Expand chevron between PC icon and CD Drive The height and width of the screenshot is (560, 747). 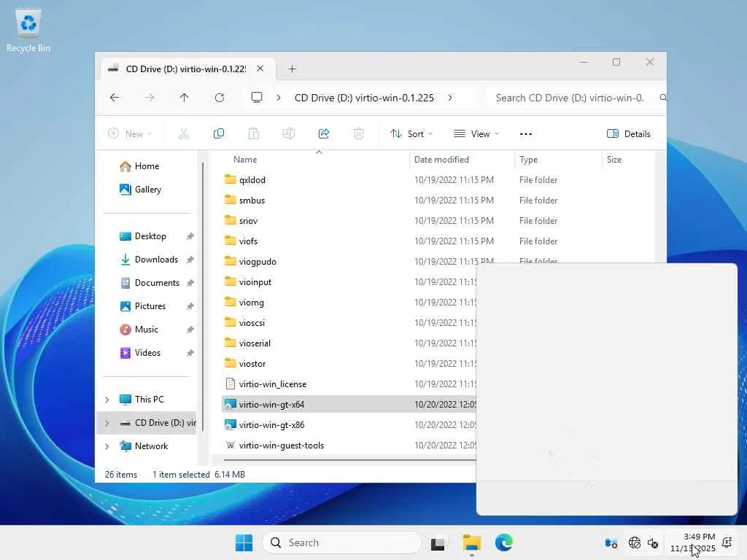click(x=279, y=98)
